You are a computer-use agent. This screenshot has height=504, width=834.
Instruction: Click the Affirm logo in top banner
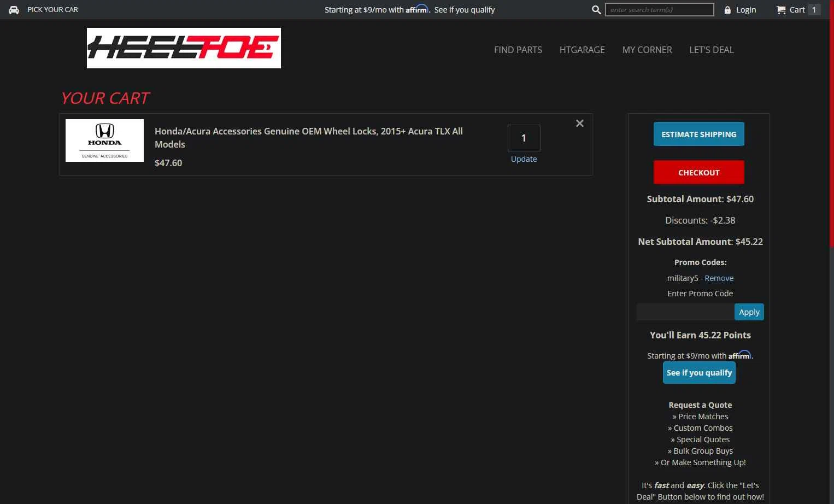417,9
